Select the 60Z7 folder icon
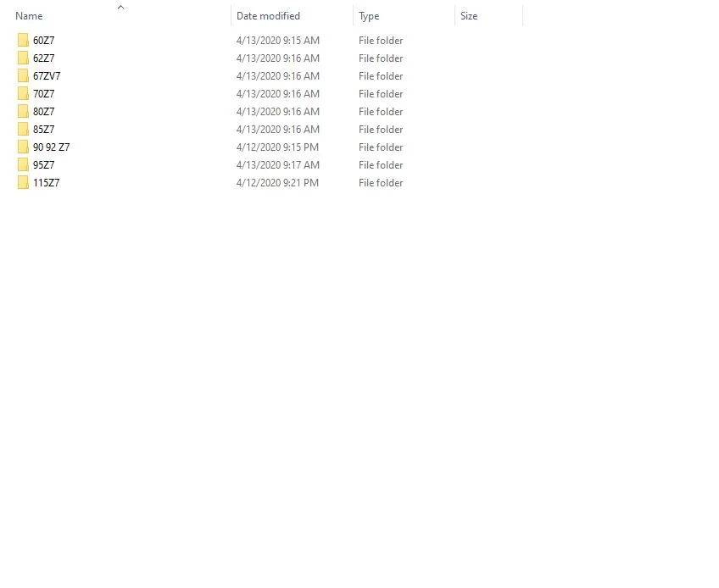719x588 pixels. pyautogui.click(x=23, y=41)
